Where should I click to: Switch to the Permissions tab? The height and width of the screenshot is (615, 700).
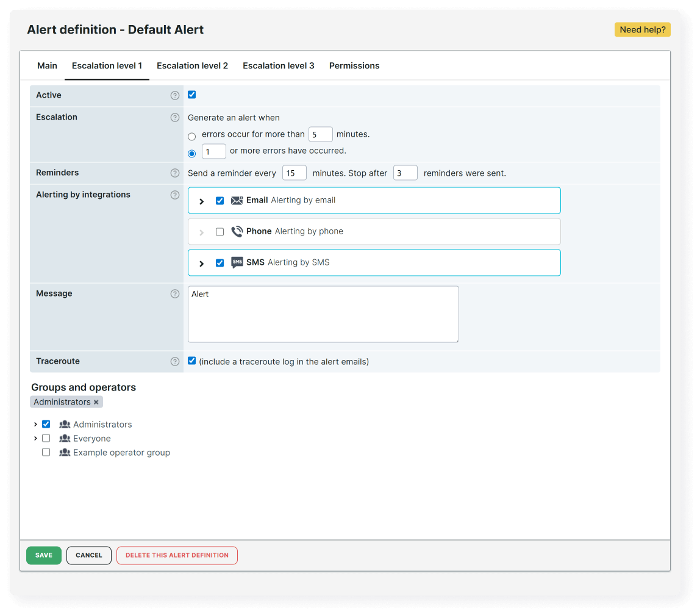coord(354,65)
